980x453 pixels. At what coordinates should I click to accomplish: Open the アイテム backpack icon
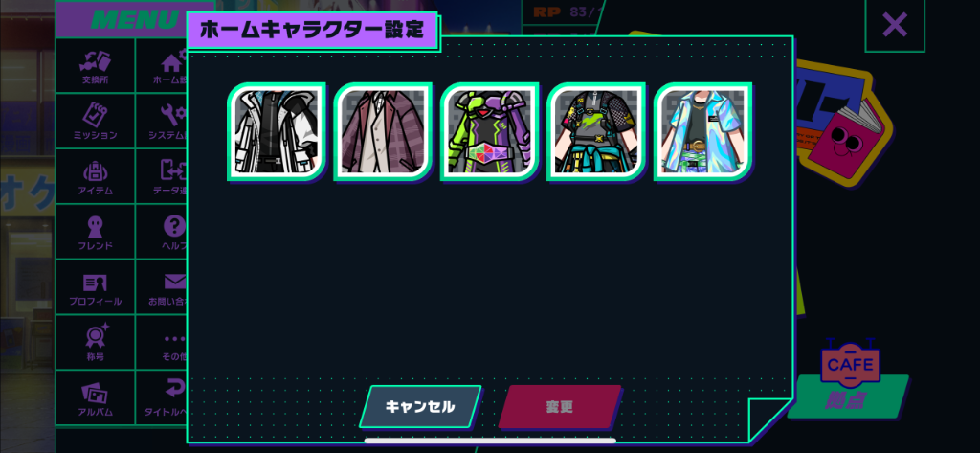pyautogui.click(x=95, y=176)
